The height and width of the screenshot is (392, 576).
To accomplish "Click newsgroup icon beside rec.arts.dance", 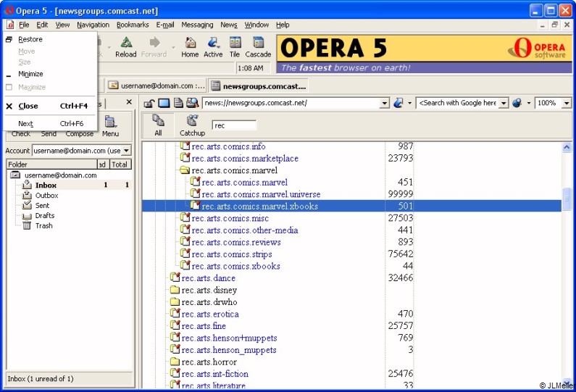I will (175, 278).
